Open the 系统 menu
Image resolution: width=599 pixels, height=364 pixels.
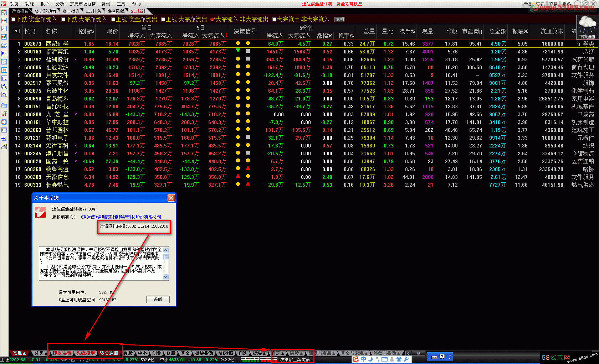[14, 4]
